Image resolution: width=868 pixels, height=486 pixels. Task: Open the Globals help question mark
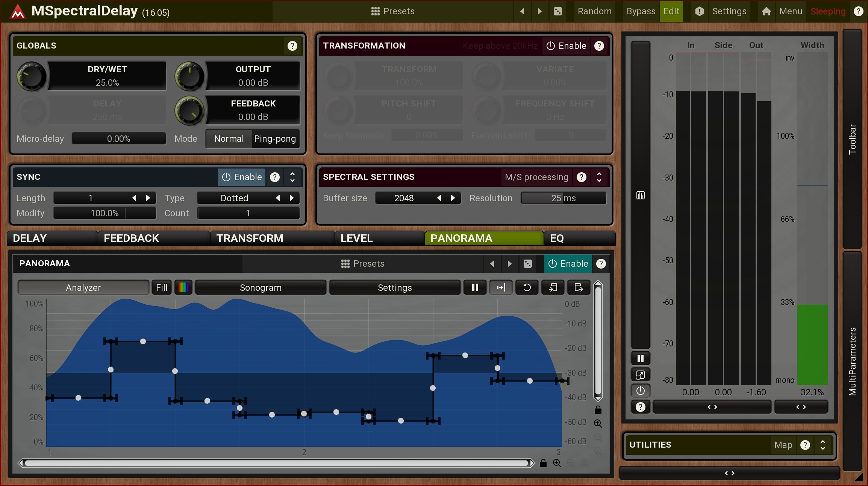tap(292, 46)
